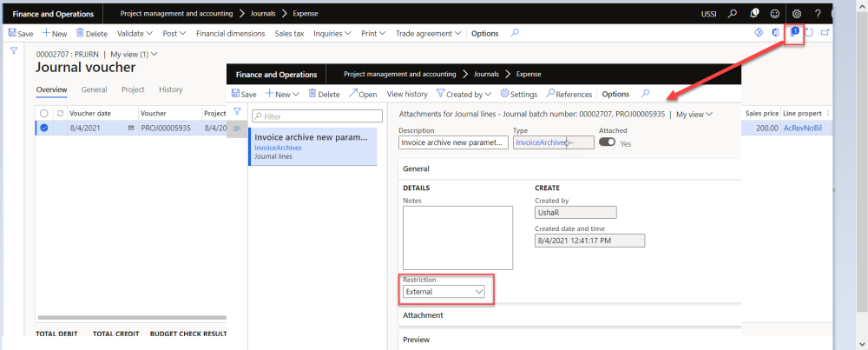Expand the Validate menu dropdown
The image size is (868, 350).
(136, 34)
